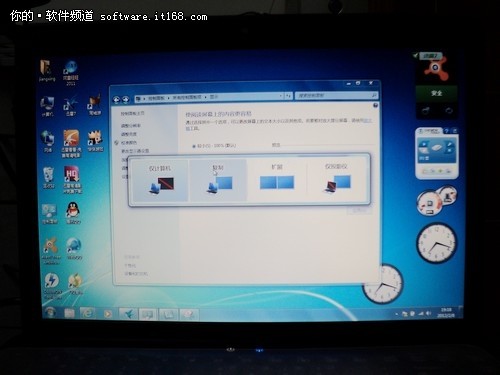The width and height of the screenshot is (500, 375).
Task: Go forward in the Control Panel window
Action: coord(126,99)
